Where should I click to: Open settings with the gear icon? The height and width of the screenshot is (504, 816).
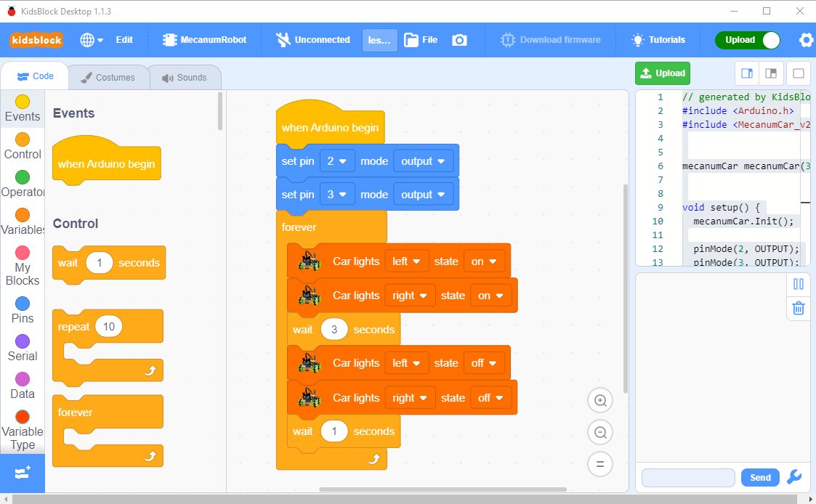pos(806,40)
